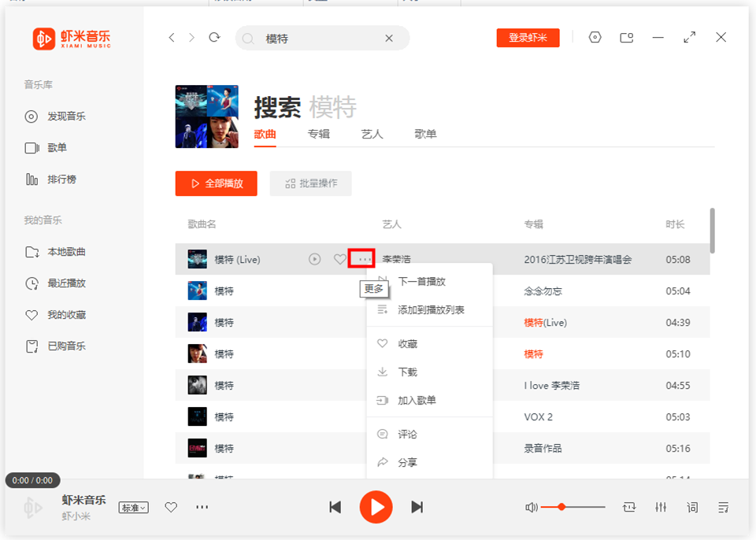Open the equalizer settings icon

(661, 508)
